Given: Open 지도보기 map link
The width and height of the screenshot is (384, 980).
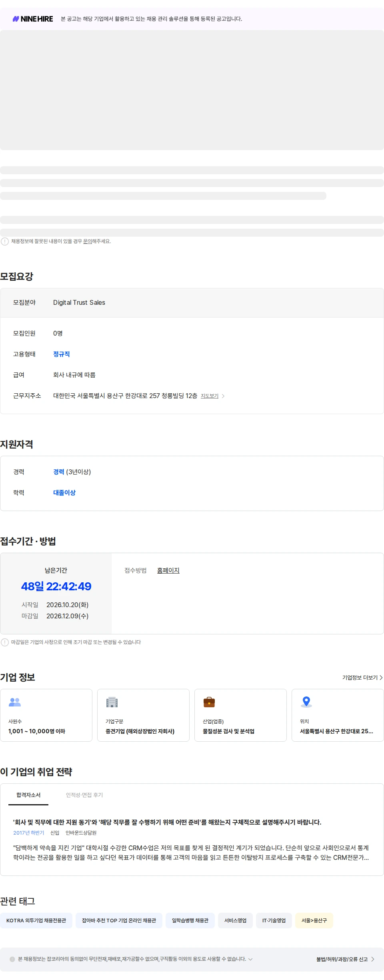Looking at the screenshot, I should (x=210, y=396).
